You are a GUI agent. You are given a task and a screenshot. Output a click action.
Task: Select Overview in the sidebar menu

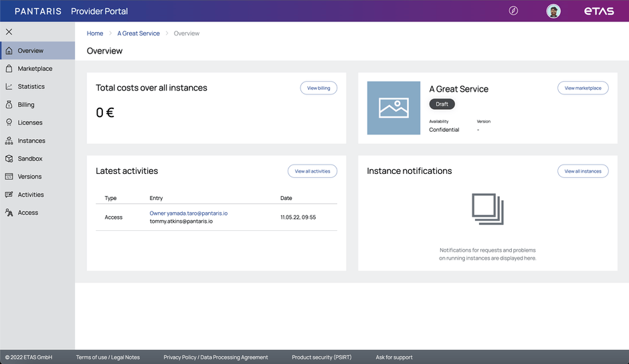[x=31, y=51]
